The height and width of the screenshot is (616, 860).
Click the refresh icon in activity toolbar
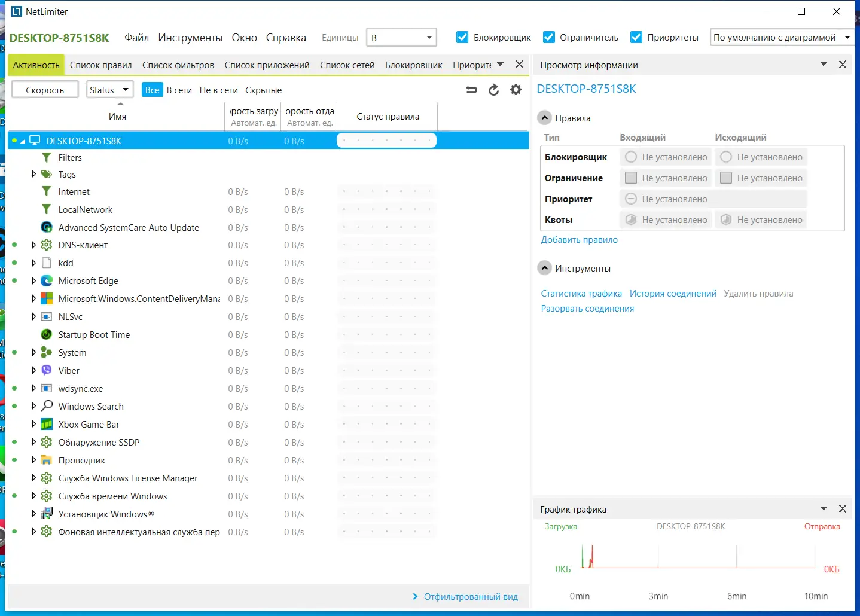coord(493,90)
